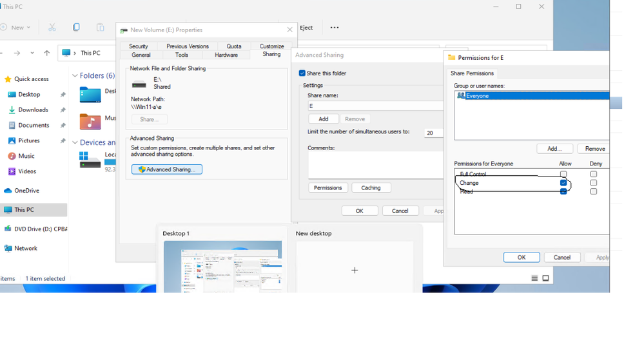Click OK in Advanced Sharing dialog
Viewport: 644px width, 362px height.
coord(359,211)
